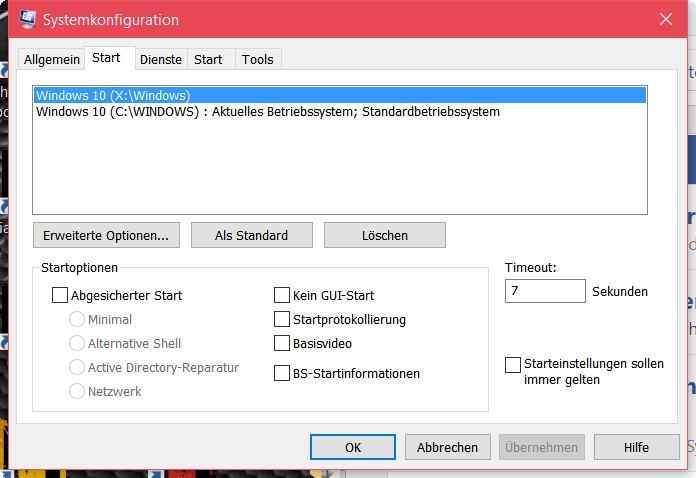Select the Alternative Shell radio button
This screenshot has width=696, height=478.
pos(77,343)
